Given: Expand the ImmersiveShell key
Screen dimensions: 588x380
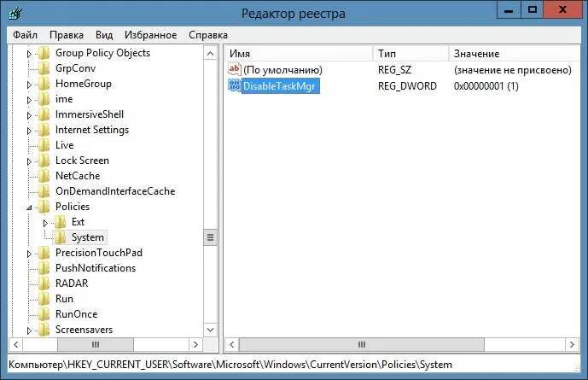Looking at the screenshot, I should (x=29, y=115).
